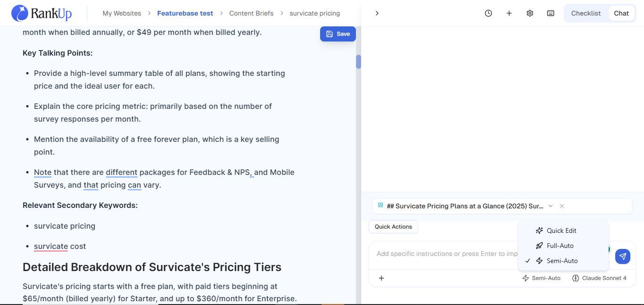Click 'Key Talking Points:' label
The image size is (644, 305).
pos(58,53)
